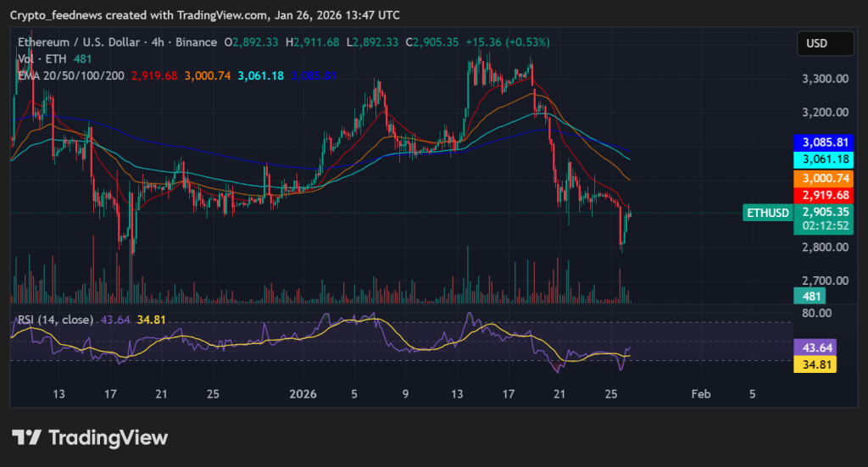Click the red 2,919.68 price axis label
The image size is (868, 467).
[x=823, y=195]
